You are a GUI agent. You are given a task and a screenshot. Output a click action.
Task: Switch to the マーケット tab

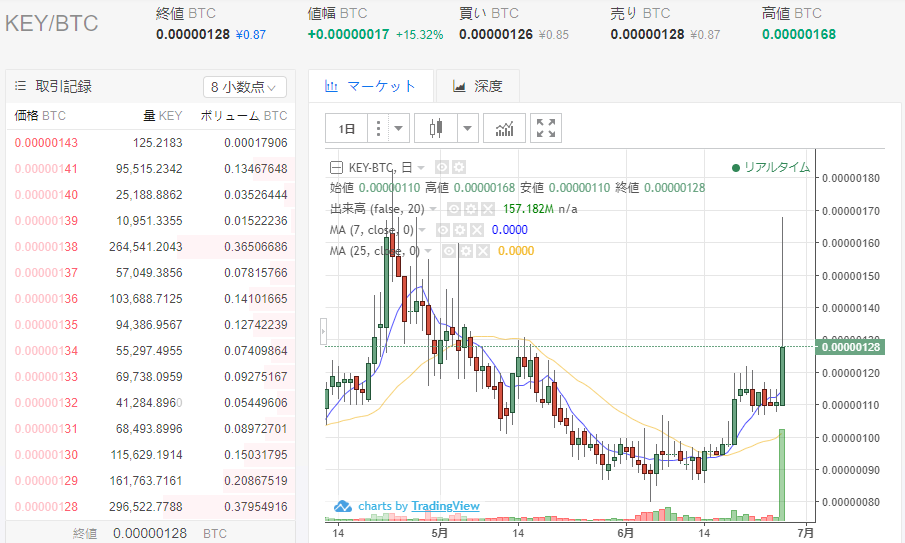point(370,86)
